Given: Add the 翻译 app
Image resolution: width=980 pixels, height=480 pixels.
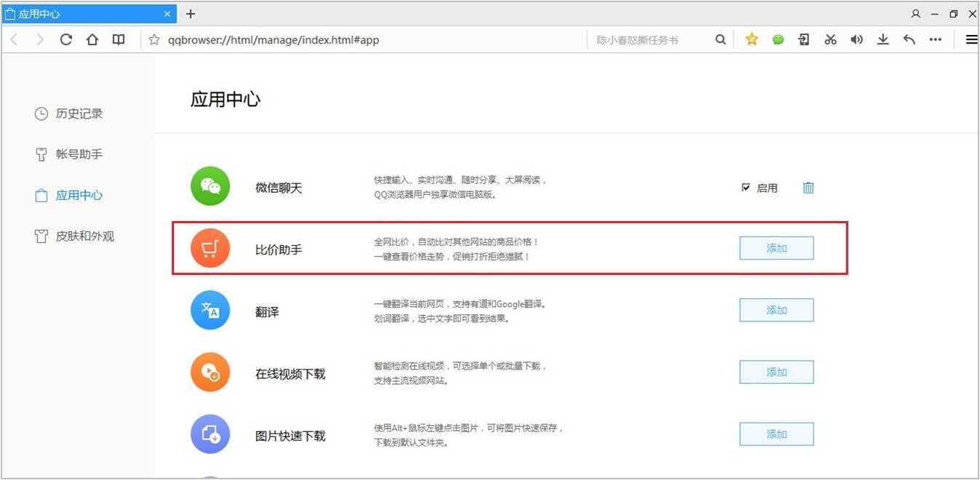Looking at the screenshot, I should (776, 310).
